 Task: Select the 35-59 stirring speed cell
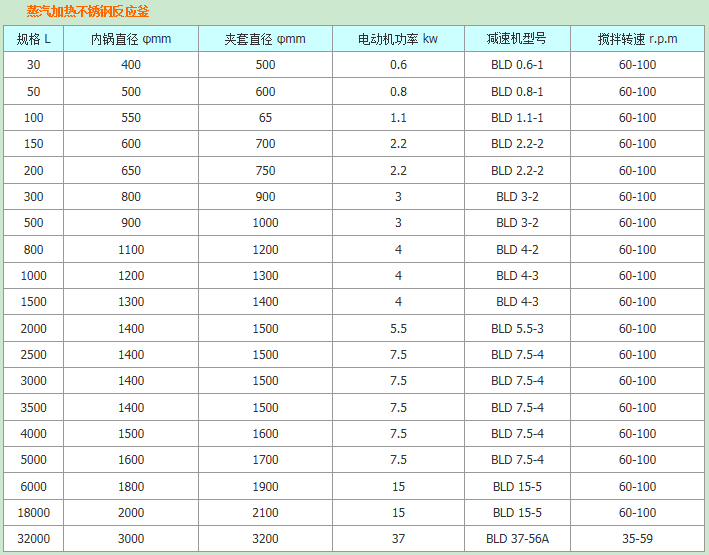pos(637,539)
